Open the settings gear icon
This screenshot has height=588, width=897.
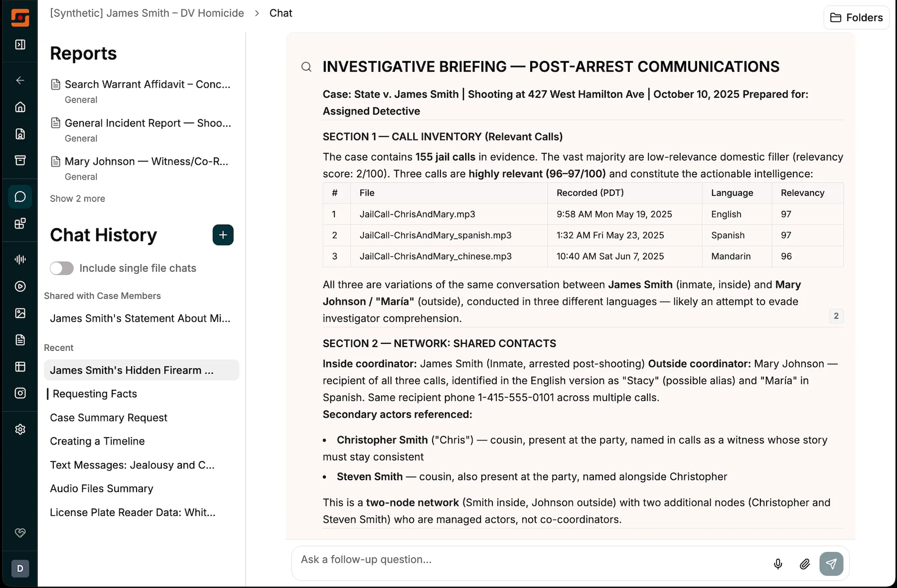pos(20,430)
